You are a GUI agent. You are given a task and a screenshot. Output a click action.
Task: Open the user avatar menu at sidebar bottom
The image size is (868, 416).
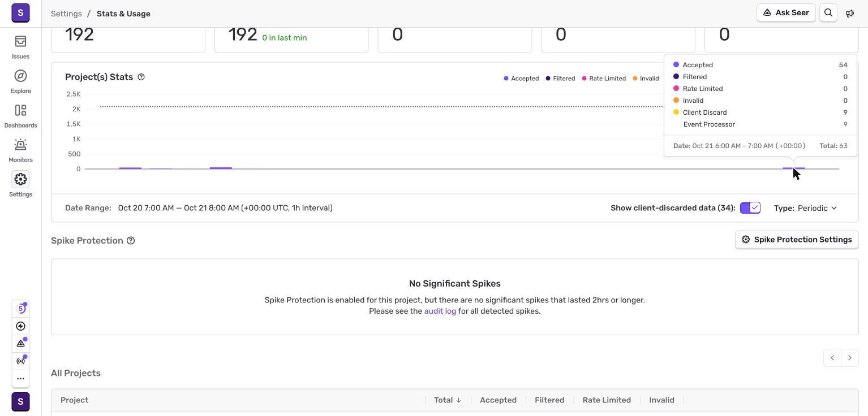[x=20, y=402]
